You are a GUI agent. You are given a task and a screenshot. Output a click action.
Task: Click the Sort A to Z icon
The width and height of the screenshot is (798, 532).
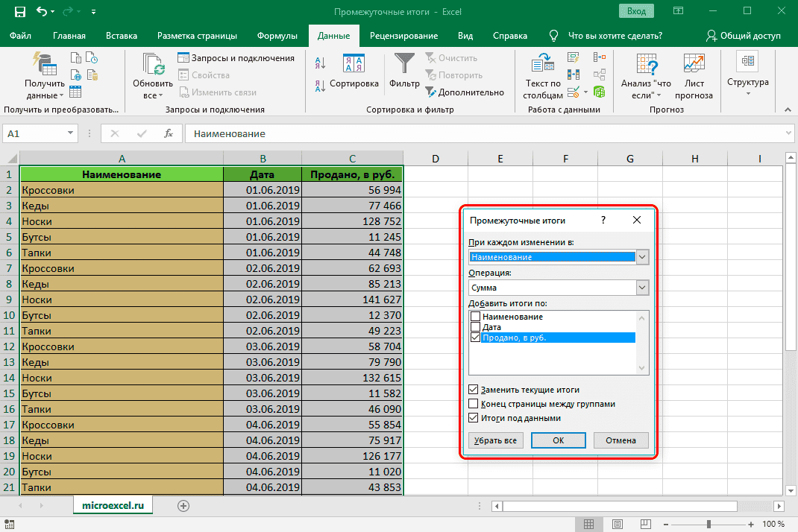320,63
